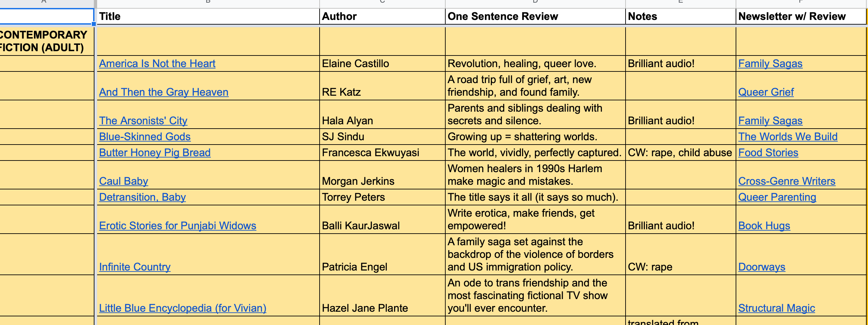Open the "Food Stories" newsletter link
The width and height of the screenshot is (868, 325).
click(768, 152)
